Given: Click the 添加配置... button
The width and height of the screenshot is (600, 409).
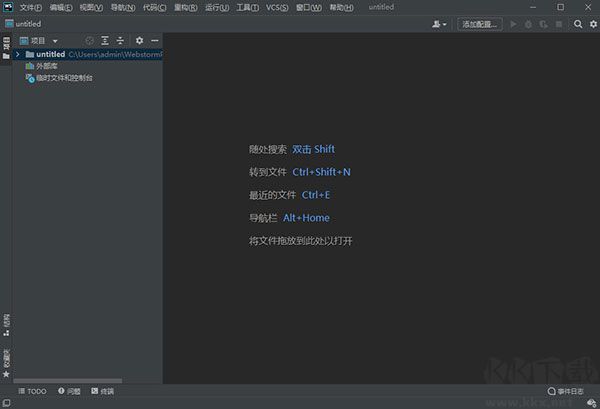Looking at the screenshot, I should [480, 24].
